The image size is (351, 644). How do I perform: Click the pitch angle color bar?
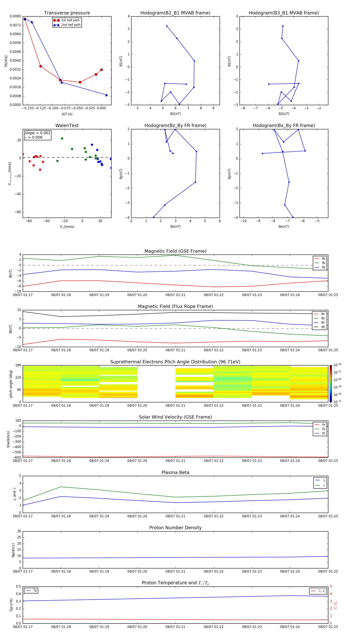click(x=331, y=384)
